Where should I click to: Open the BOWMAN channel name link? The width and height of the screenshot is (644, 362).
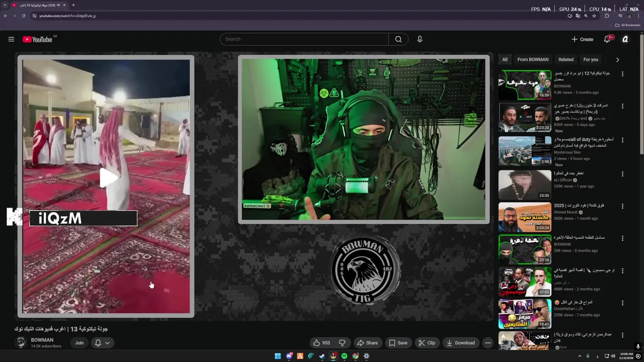point(42,340)
